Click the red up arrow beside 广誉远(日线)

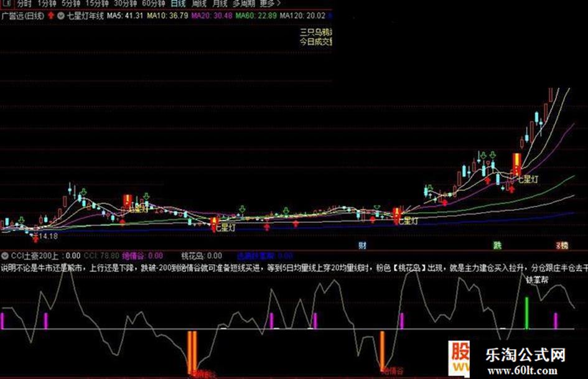(x=51, y=16)
